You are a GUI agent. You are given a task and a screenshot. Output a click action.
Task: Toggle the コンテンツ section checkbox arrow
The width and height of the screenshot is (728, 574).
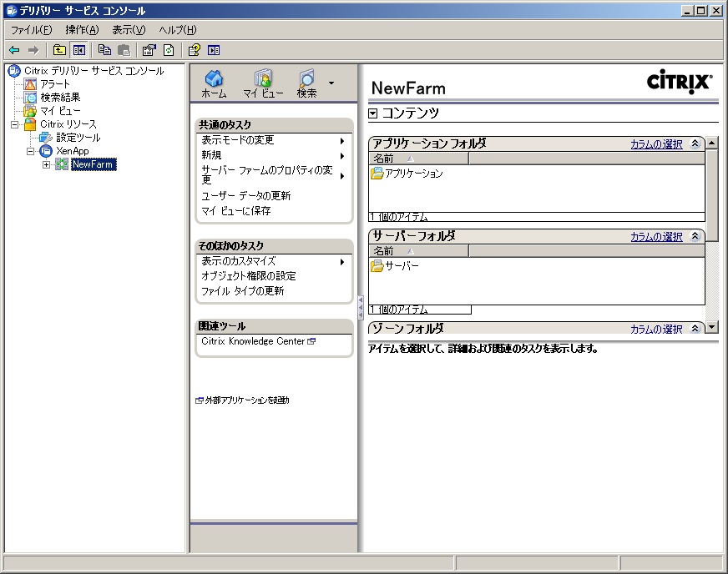coord(373,113)
